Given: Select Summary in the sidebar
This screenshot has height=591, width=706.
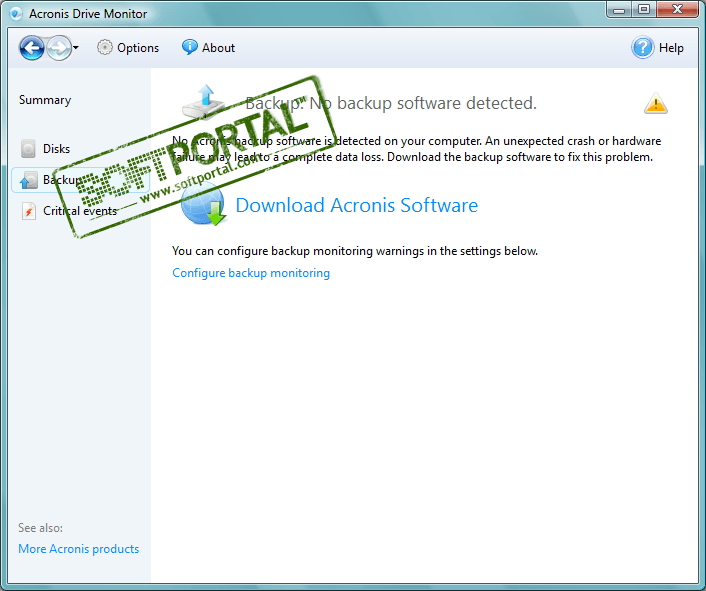Looking at the screenshot, I should pyautogui.click(x=45, y=100).
